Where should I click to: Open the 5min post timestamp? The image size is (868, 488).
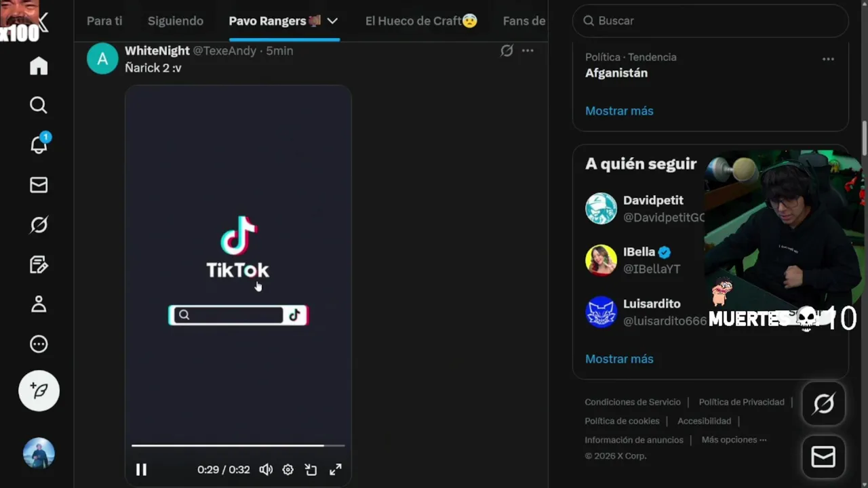[x=279, y=51]
